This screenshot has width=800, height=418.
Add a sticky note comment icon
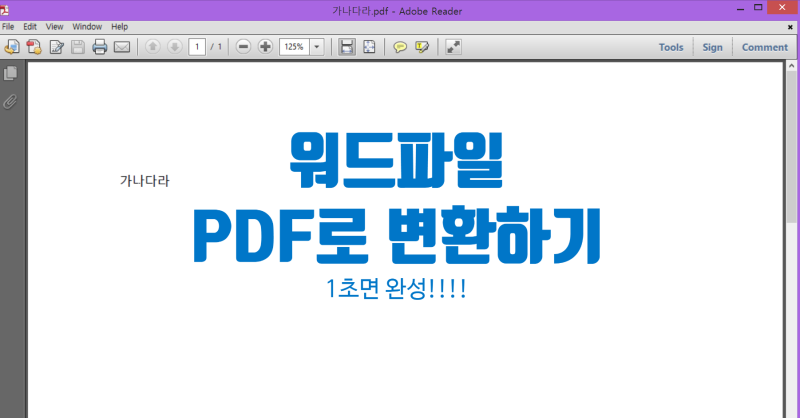point(400,47)
